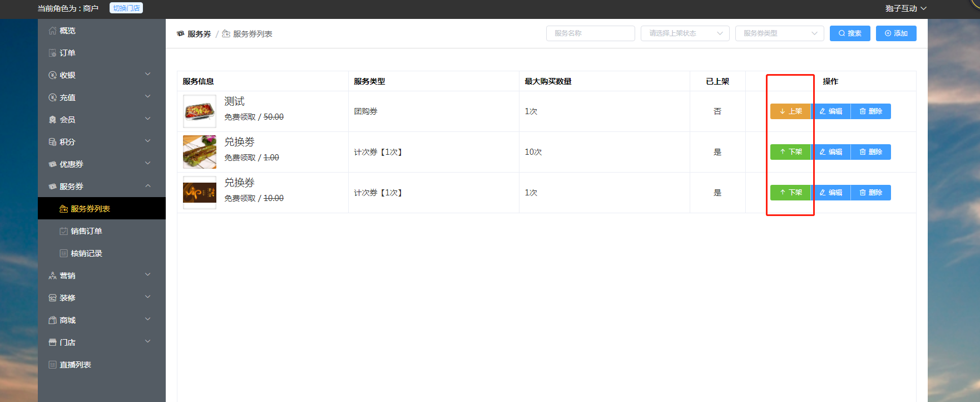Click 编辑 for the 测试 row
The height and width of the screenshot is (402, 980).
pos(831,111)
